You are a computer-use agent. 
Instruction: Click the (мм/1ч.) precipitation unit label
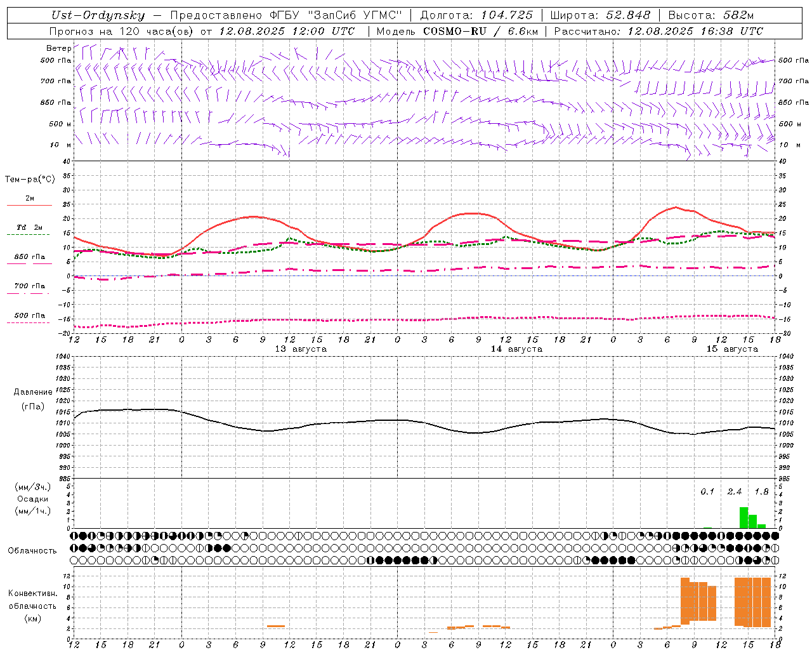click(33, 511)
